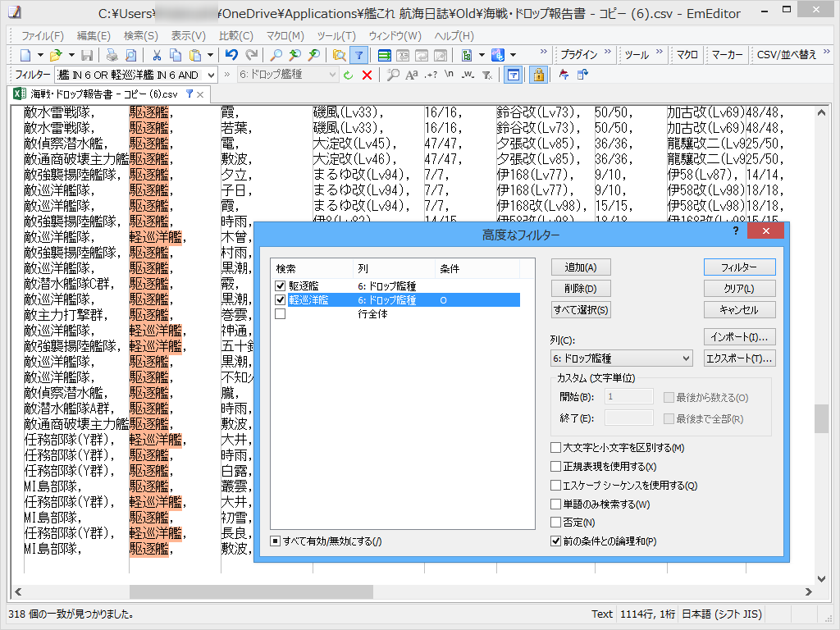Click the green Wrap by Window icon

pyautogui.click(x=384, y=55)
